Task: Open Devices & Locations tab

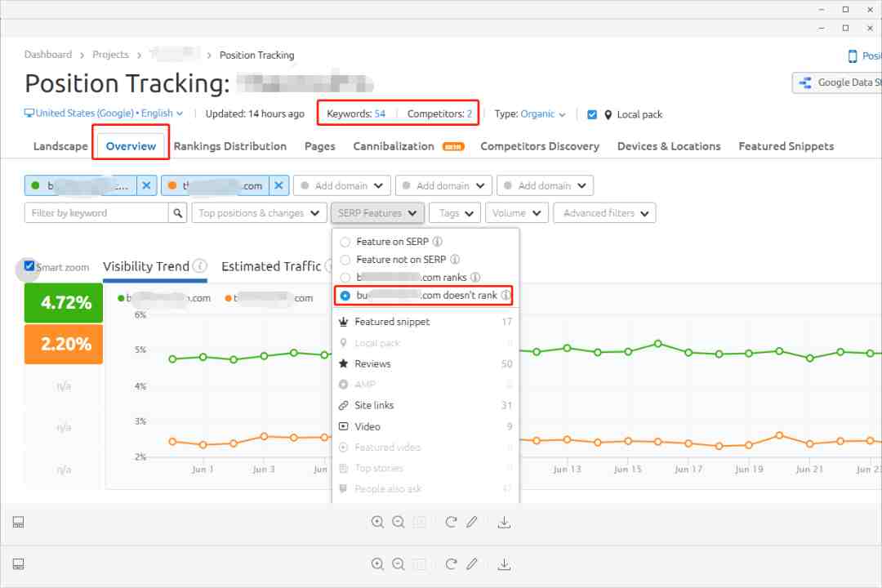Action: (x=669, y=146)
